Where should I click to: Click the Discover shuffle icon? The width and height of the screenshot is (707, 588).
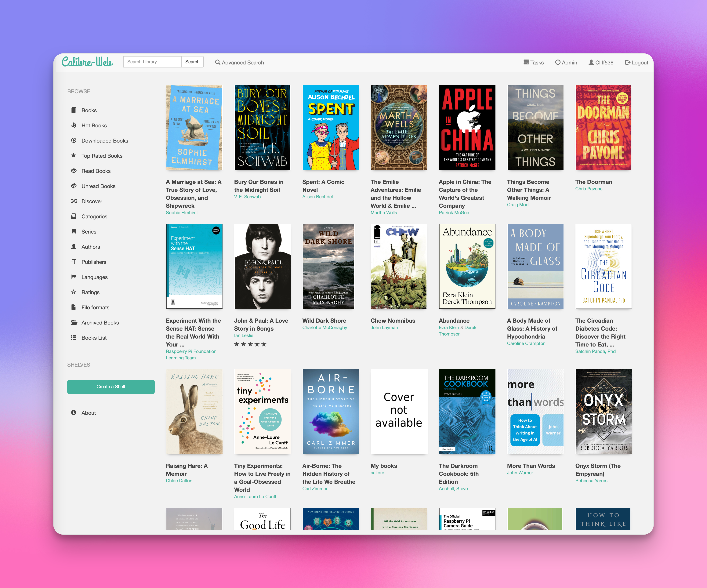(x=74, y=201)
